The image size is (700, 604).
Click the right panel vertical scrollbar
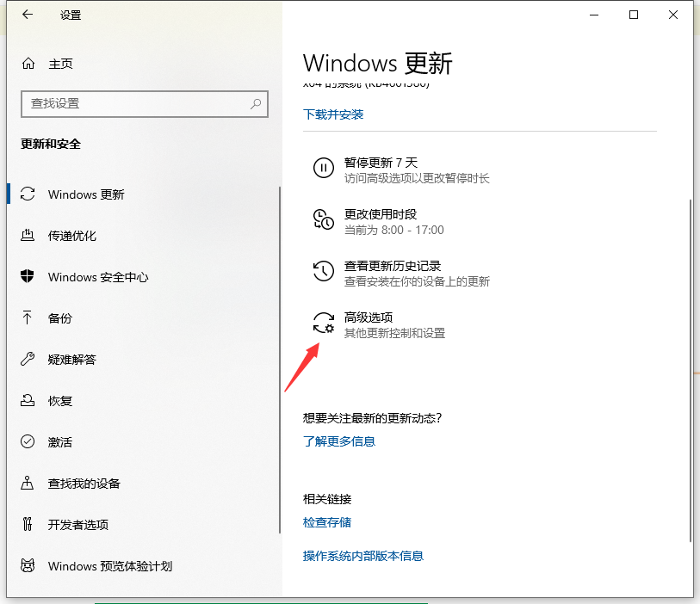click(x=689, y=370)
